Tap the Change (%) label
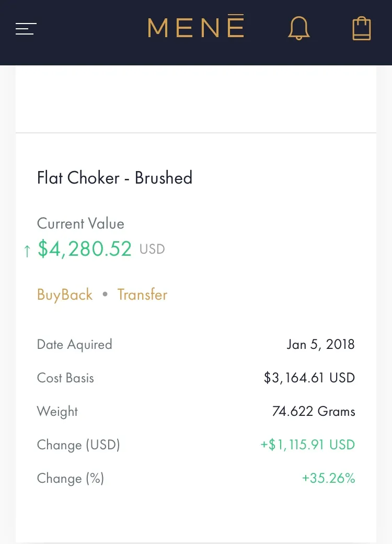This screenshot has width=392, height=544. coord(71,478)
